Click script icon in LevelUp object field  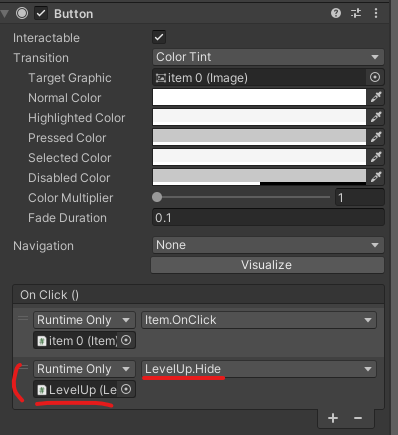[42, 390]
